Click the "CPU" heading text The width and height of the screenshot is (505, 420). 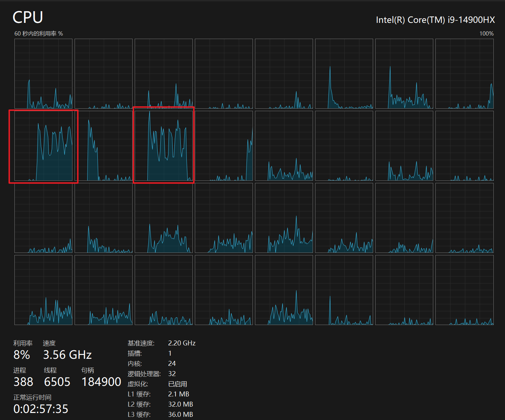click(x=28, y=17)
